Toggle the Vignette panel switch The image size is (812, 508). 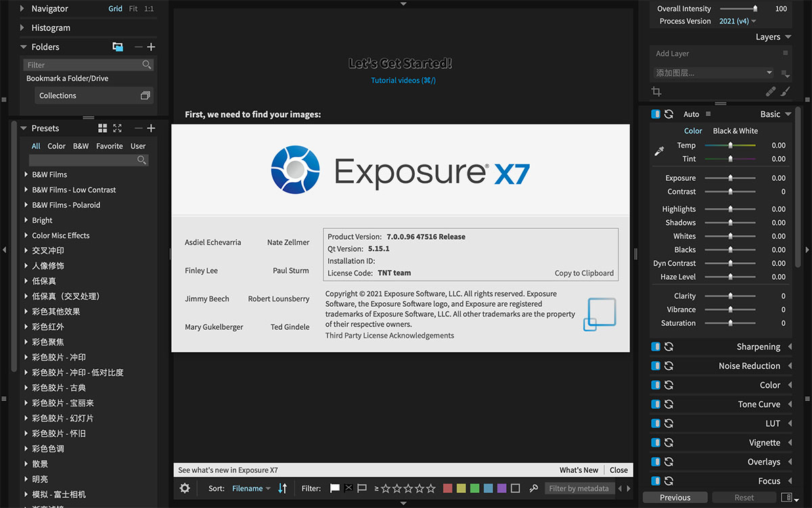point(656,443)
